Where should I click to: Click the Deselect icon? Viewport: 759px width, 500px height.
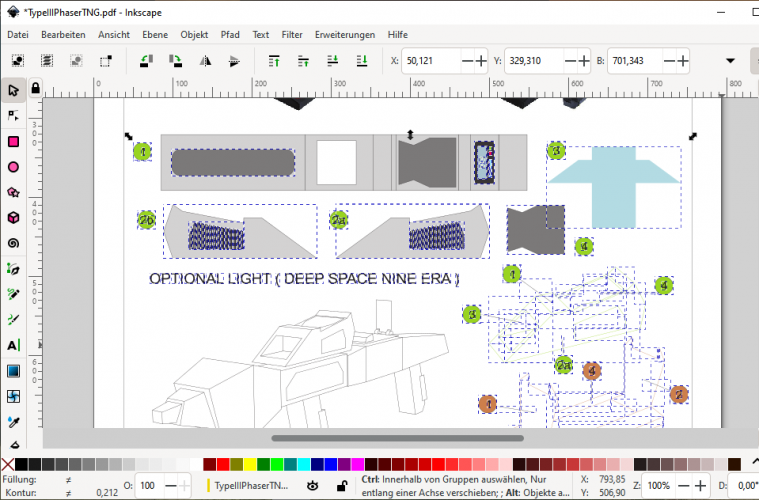coord(76,61)
